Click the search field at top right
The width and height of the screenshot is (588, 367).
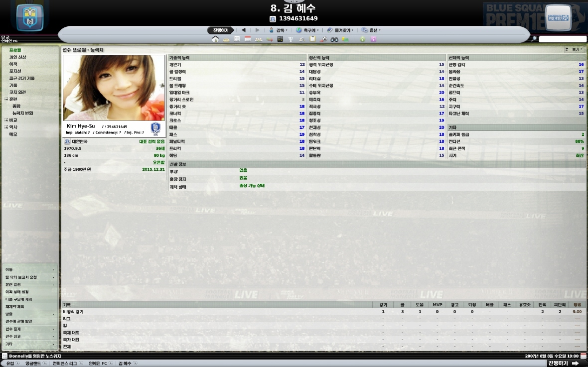[562, 39]
